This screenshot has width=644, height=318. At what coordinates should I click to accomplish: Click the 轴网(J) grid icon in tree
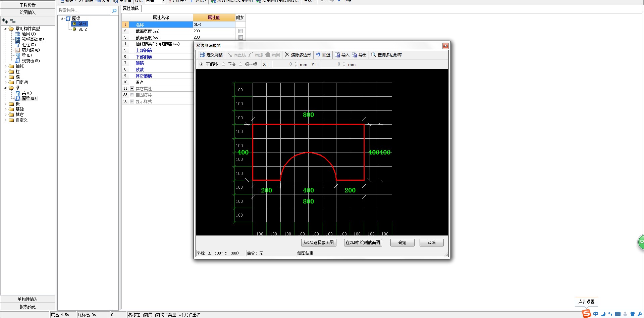(18, 34)
